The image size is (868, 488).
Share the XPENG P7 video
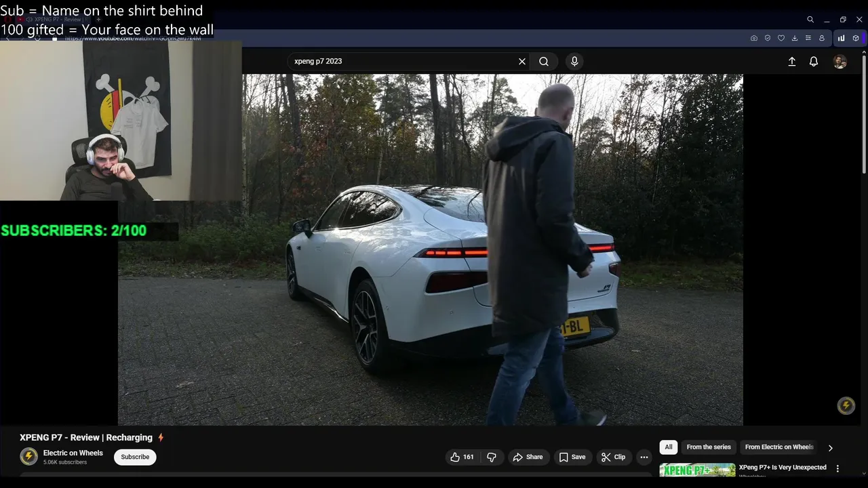[528, 457]
